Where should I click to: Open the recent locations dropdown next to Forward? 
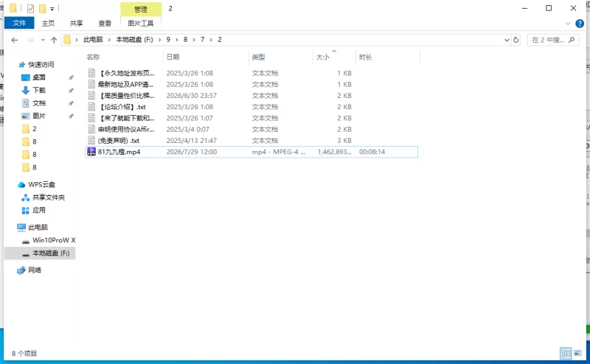[x=43, y=40]
